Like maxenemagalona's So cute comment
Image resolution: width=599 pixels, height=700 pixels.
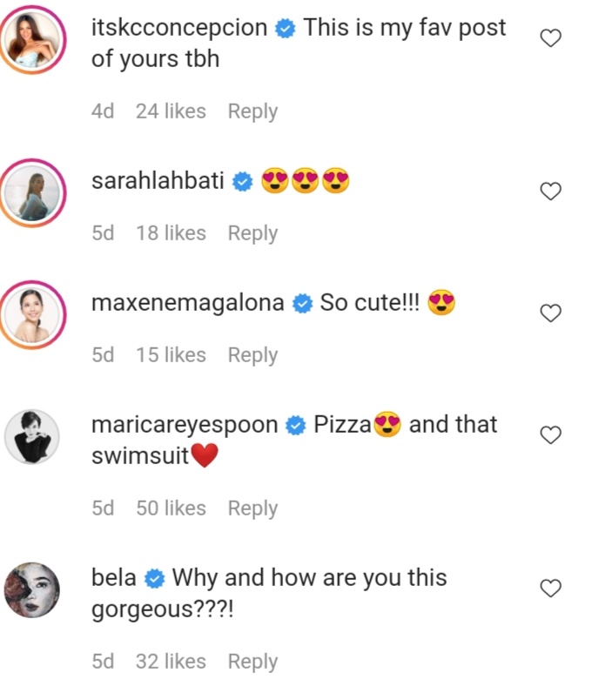pos(550,313)
